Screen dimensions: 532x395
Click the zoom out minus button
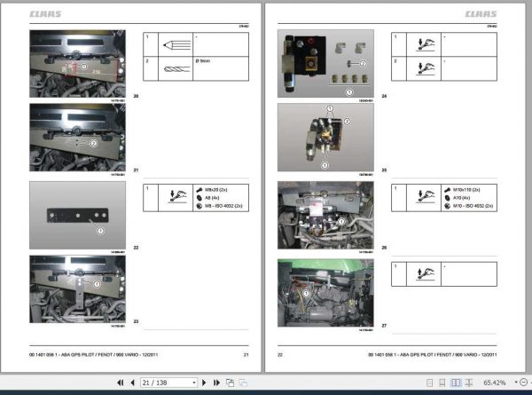click(523, 383)
